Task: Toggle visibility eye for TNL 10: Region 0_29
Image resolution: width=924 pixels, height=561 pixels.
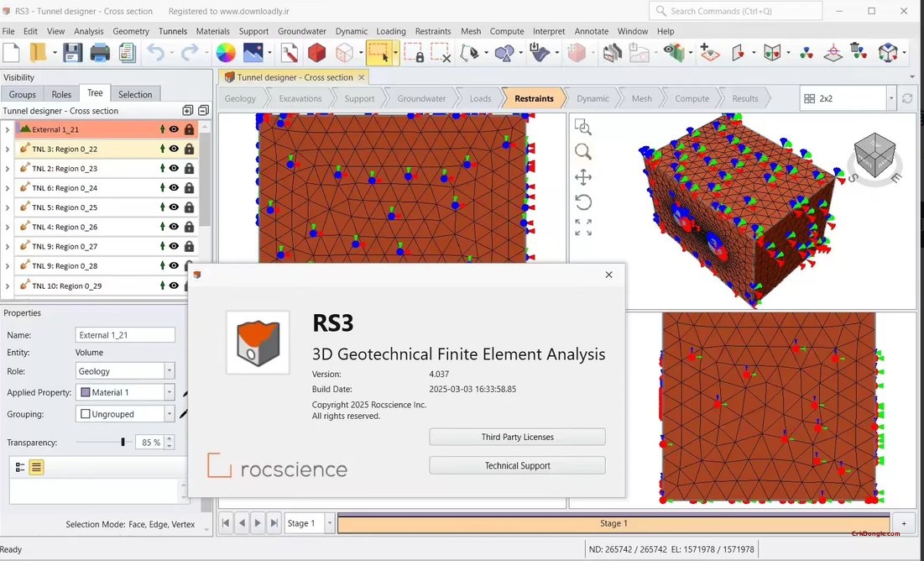Action: click(x=174, y=286)
